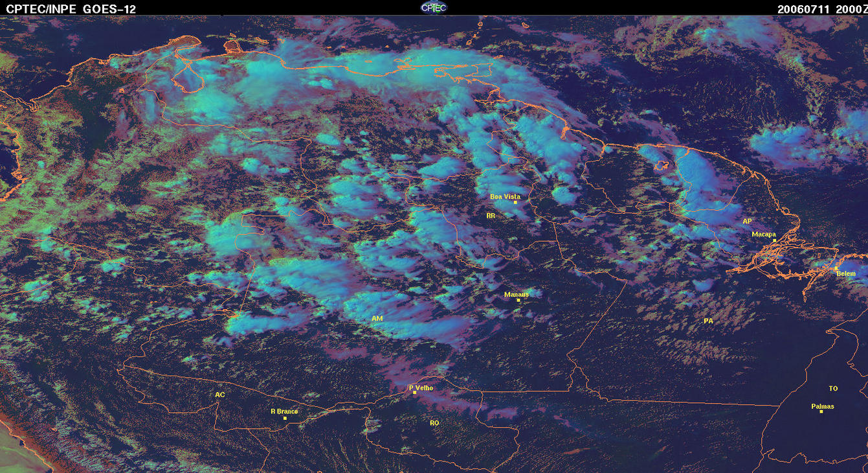The image size is (868, 473).
Task: Select the AP state label
Action: [747, 221]
